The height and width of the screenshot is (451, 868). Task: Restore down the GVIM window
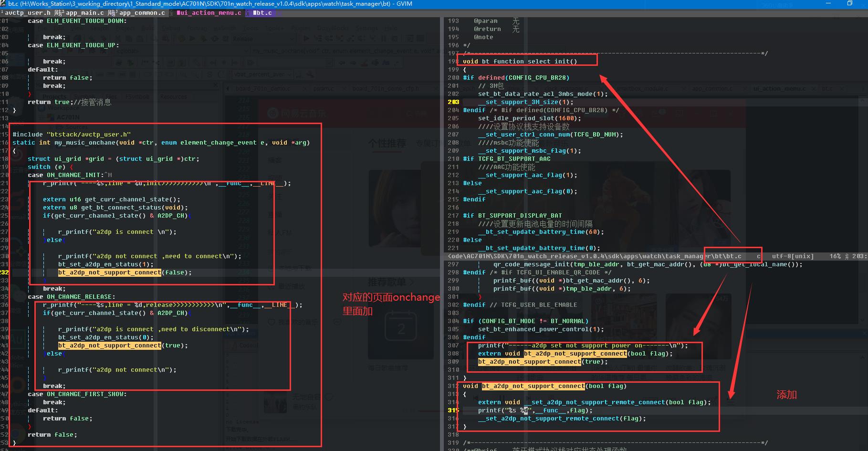[x=850, y=3]
